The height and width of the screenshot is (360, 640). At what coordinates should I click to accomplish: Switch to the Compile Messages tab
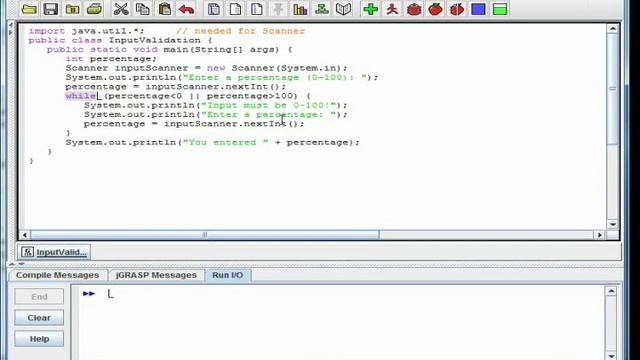point(58,275)
